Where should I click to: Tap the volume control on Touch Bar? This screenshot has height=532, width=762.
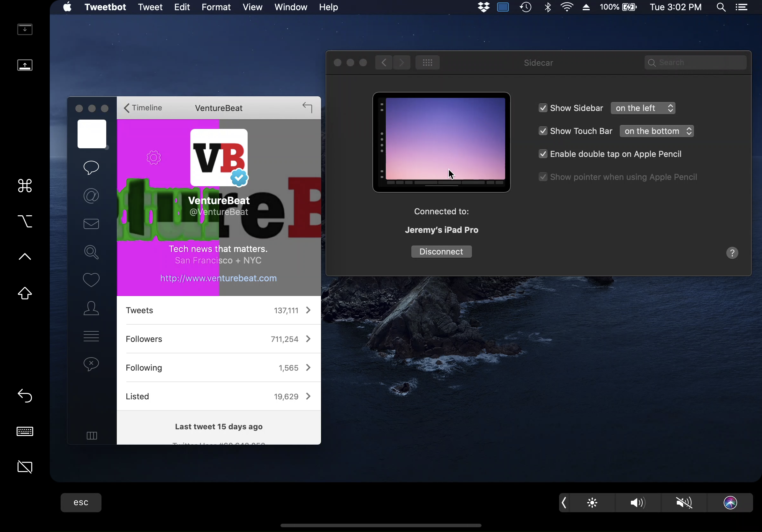[638, 502]
